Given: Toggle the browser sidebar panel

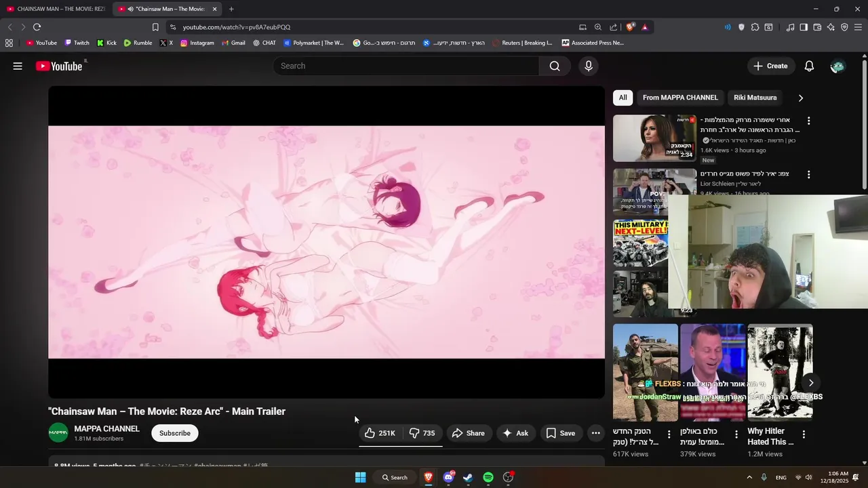Looking at the screenshot, I should pyautogui.click(x=804, y=27).
